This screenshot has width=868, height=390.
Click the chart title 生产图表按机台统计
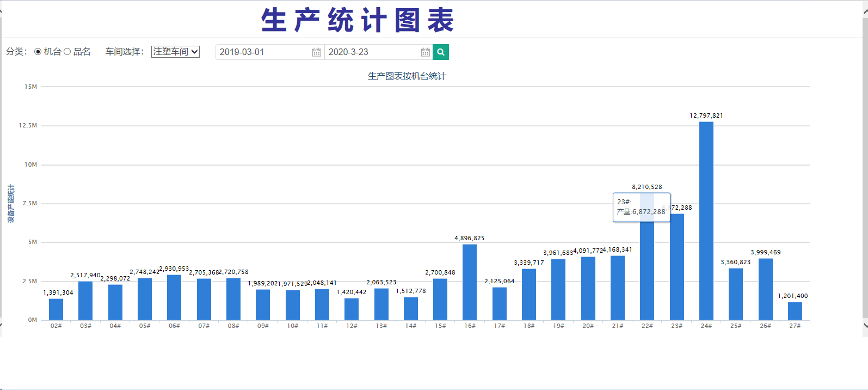pos(407,76)
